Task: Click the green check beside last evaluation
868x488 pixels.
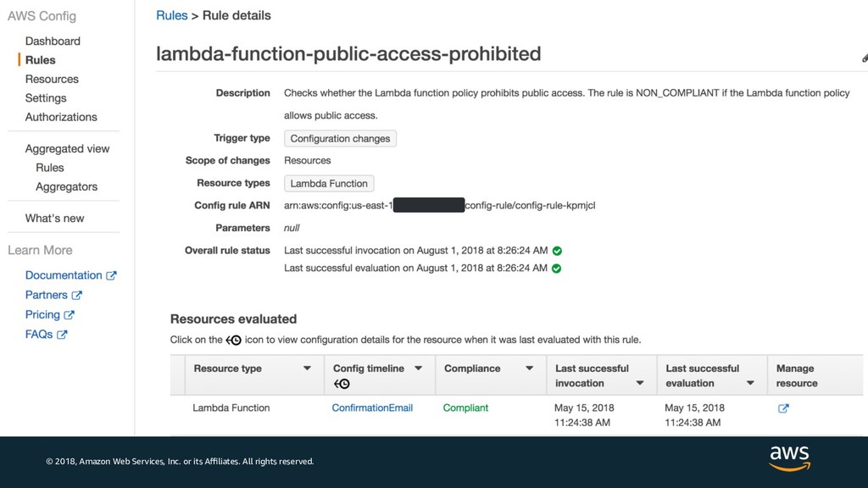Action: 557,269
